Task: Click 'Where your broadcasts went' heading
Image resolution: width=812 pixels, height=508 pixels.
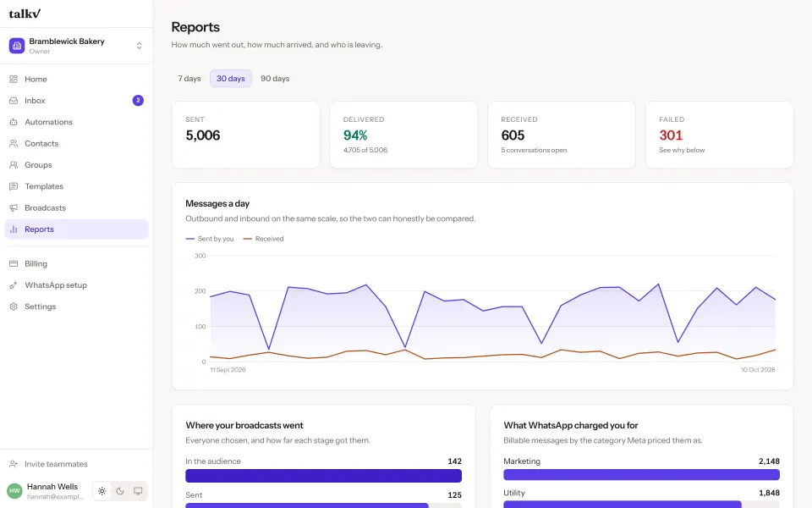Action: (244, 426)
